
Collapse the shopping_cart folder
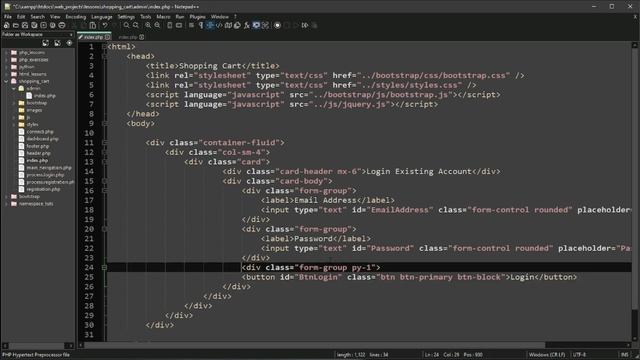click(x=7, y=82)
